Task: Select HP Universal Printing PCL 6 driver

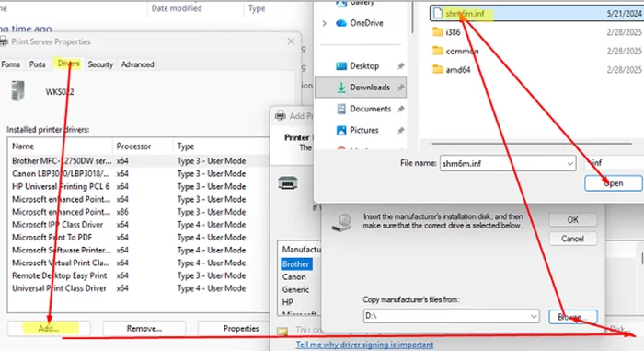Action: click(138, 186)
